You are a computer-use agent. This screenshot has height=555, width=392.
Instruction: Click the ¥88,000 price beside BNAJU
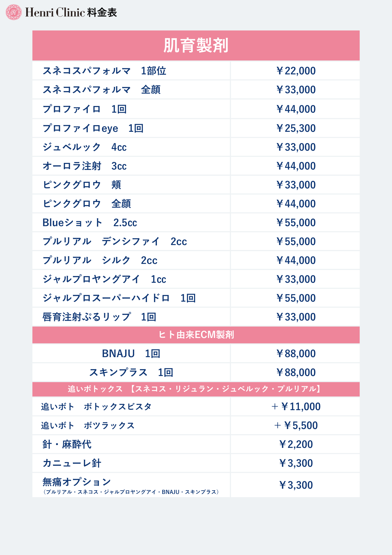(x=296, y=354)
